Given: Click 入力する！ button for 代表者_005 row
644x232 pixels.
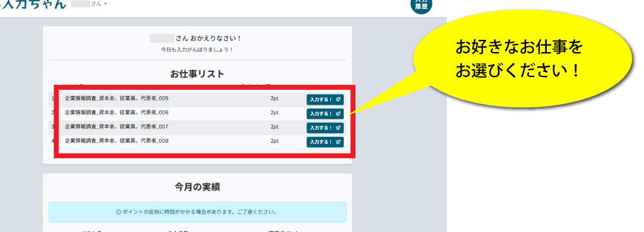Looking at the screenshot, I should (325, 100).
